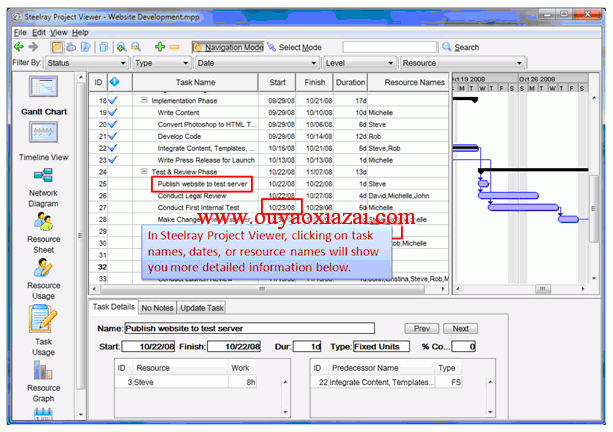
Task: Select Conduct First Internal Test task
Action: click(x=198, y=208)
